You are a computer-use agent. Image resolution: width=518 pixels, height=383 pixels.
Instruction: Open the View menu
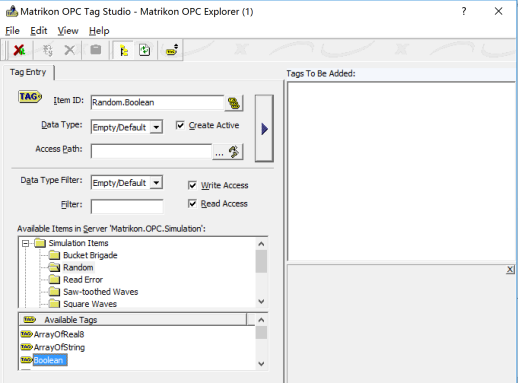pos(68,31)
